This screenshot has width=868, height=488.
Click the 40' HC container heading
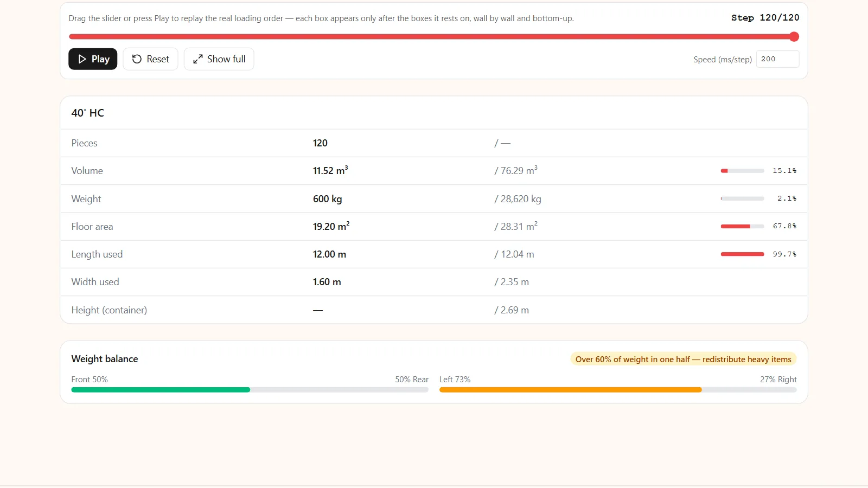point(88,113)
